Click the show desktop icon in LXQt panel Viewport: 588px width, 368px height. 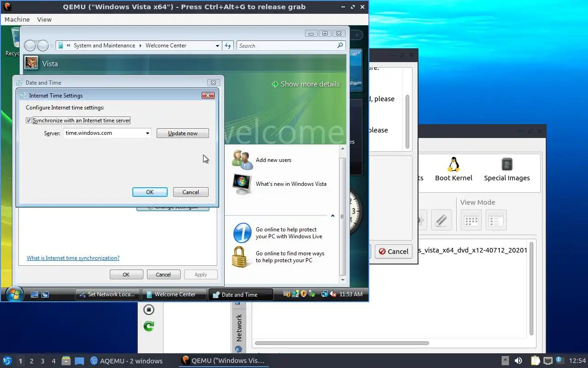(79, 361)
